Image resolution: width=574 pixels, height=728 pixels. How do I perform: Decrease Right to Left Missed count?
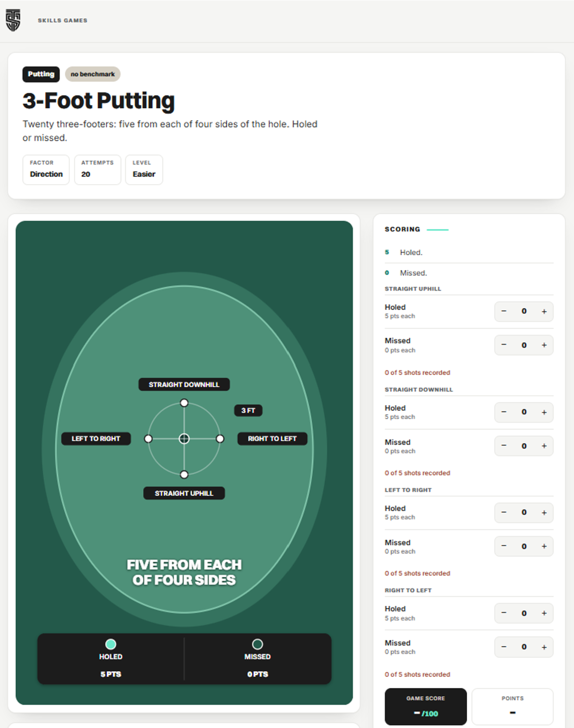pyautogui.click(x=504, y=647)
